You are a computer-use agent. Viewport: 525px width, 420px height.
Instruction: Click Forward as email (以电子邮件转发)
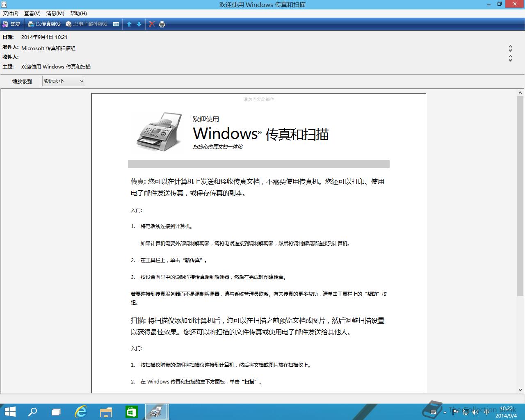click(87, 24)
